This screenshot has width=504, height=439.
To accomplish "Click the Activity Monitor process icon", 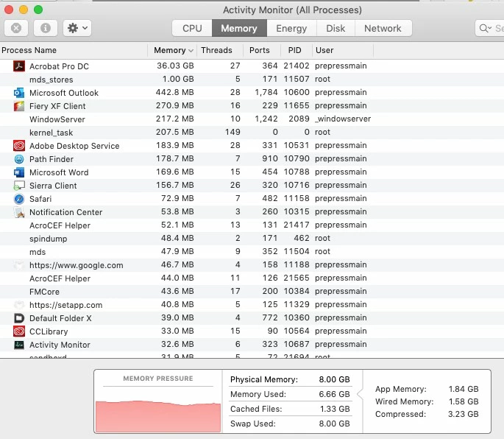I will pyautogui.click(x=19, y=345).
